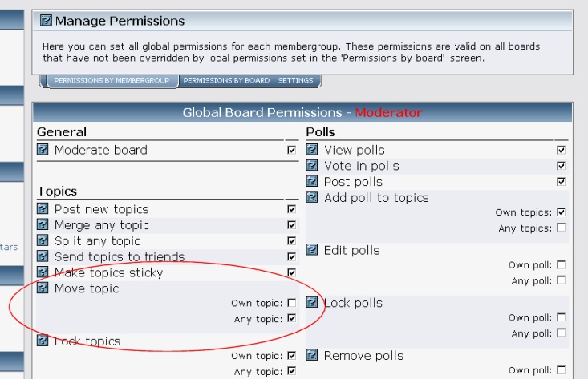Open help icon beside Add poll to topics
The image size is (588, 379).
click(x=312, y=196)
